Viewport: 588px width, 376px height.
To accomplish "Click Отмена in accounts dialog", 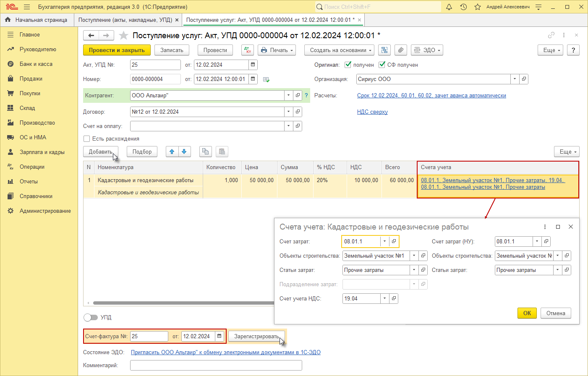I will point(556,313).
